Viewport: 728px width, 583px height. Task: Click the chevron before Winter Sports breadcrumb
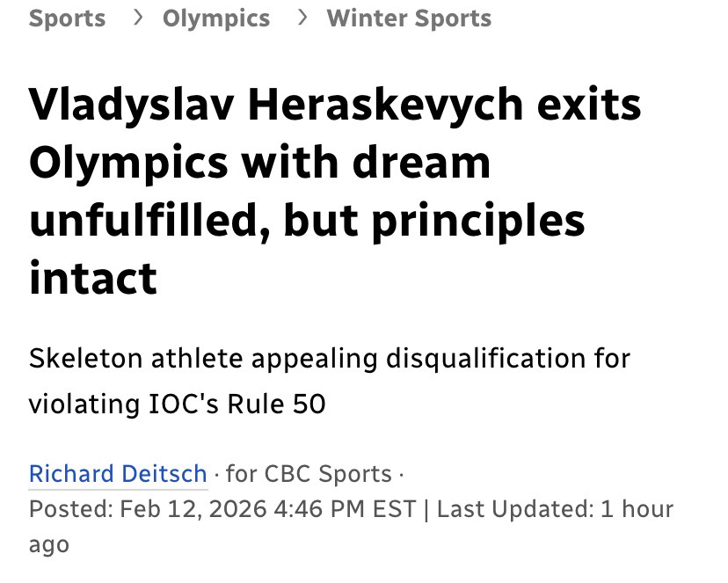(x=300, y=18)
